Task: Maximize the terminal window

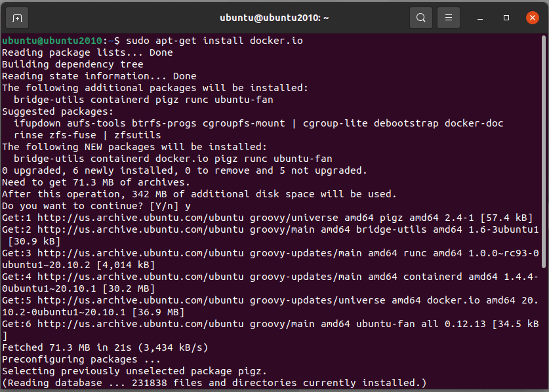Action: click(506, 18)
